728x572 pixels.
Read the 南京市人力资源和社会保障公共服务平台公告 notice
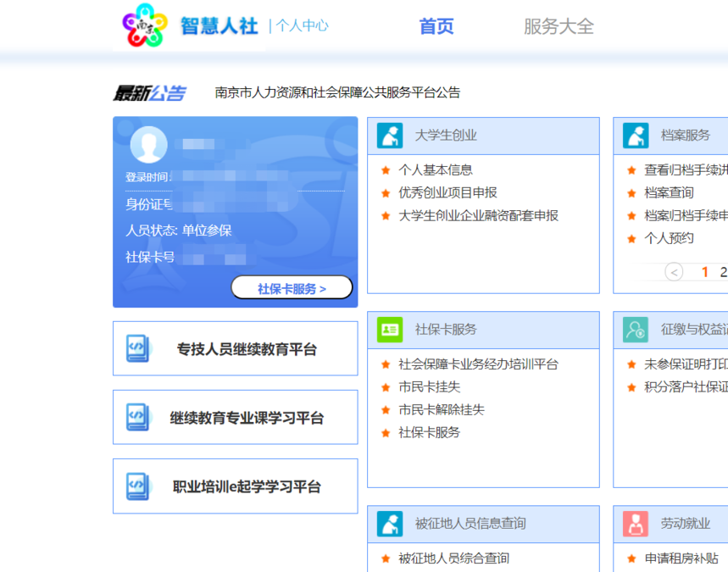(337, 92)
